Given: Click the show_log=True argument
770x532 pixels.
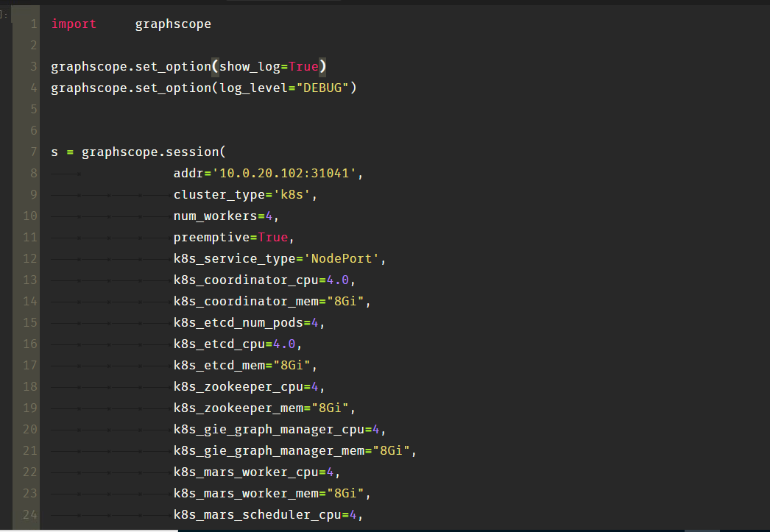Looking at the screenshot, I should (x=269, y=66).
